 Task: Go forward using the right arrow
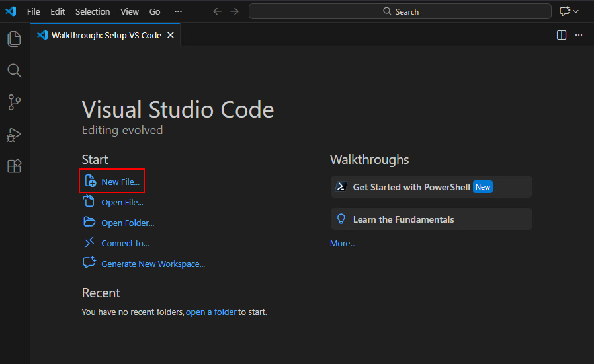(x=234, y=11)
